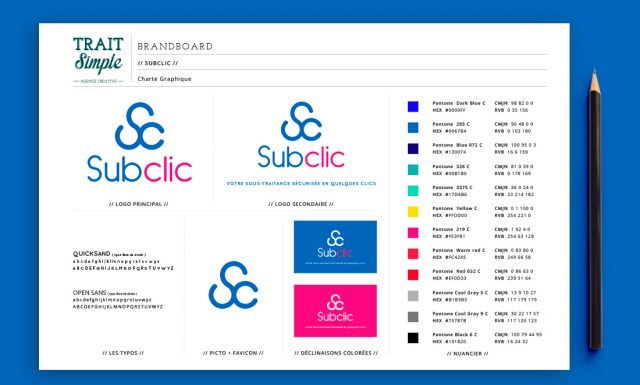The height and width of the screenshot is (385, 640).
Task: Click the Subclic wordmark in logo secondaire
Action: (301, 157)
